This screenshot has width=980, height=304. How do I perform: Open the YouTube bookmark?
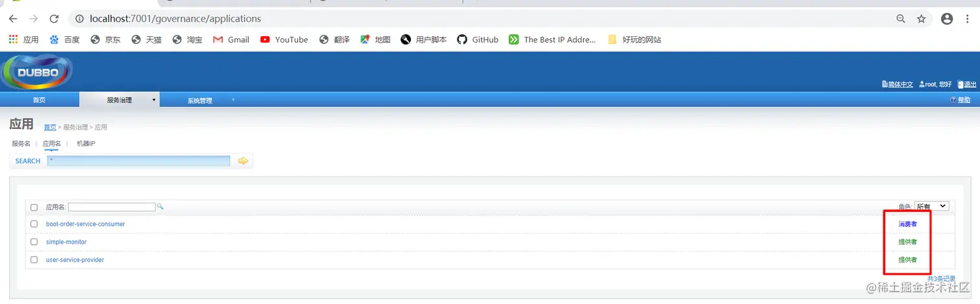pos(284,40)
